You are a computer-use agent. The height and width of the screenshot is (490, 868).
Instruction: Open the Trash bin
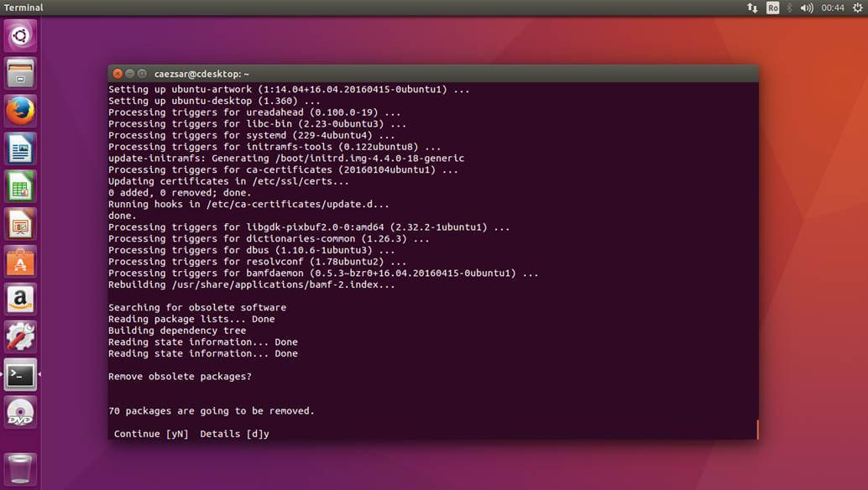coord(20,468)
